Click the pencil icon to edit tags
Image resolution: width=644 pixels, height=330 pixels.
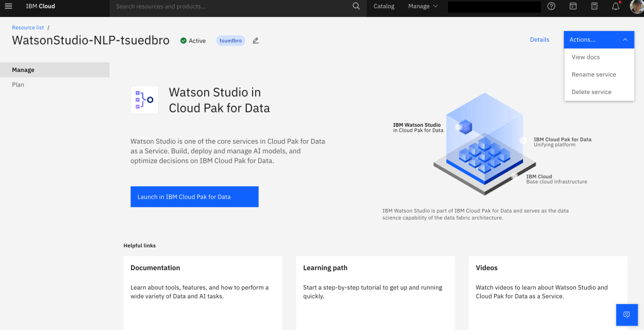point(256,40)
